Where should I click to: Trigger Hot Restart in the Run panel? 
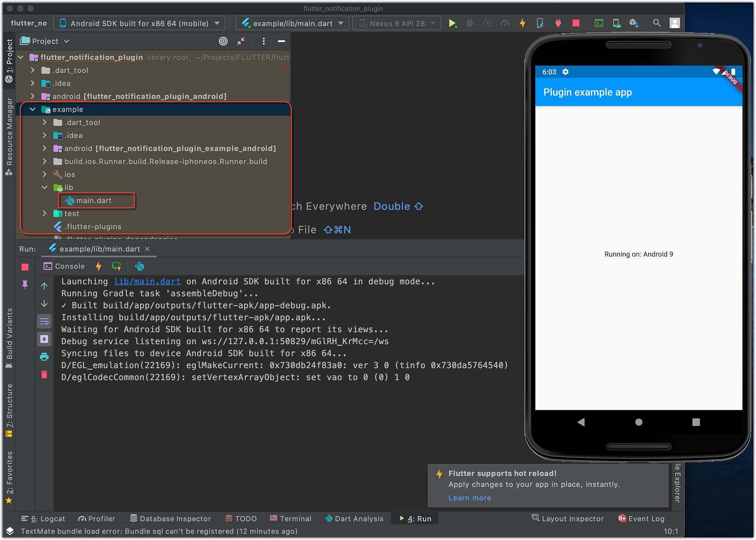(x=117, y=266)
